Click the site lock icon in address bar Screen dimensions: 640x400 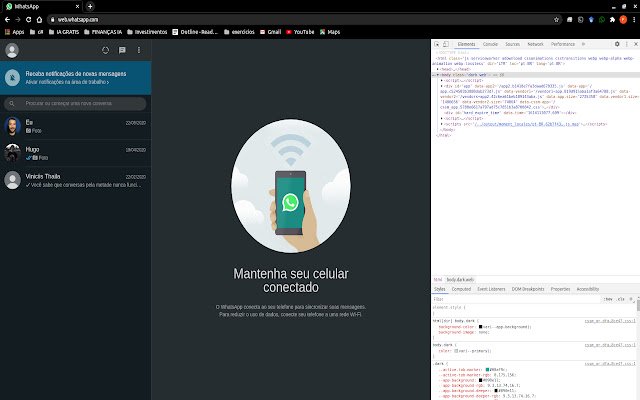tap(52, 20)
